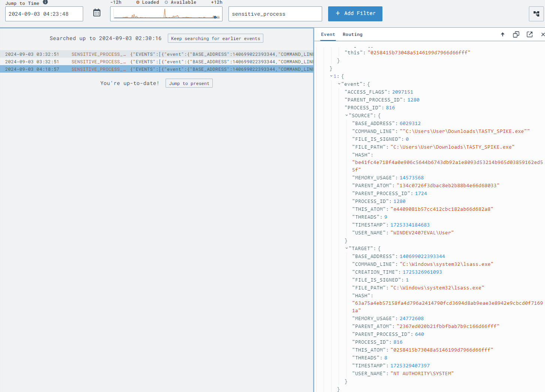Collapse the "TARGET" node

pyautogui.click(x=347, y=249)
